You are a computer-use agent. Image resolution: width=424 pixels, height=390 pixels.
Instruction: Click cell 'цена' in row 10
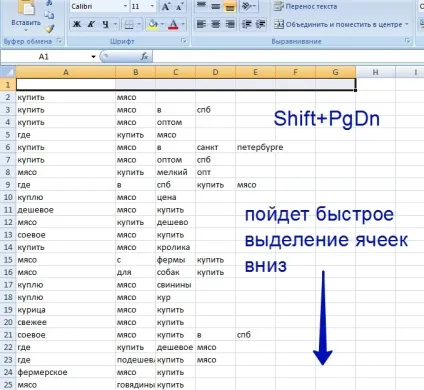[x=175, y=197]
